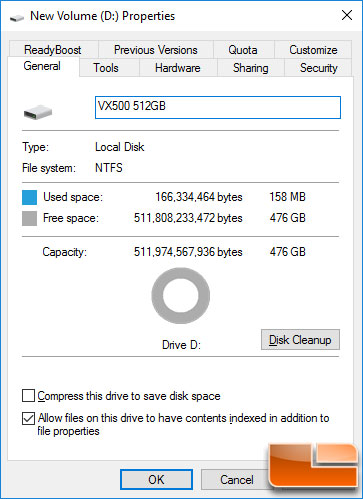Click the '476 GB' value in the Free space row
The width and height of the screenshot is (363, 499).
click(288, 218)
